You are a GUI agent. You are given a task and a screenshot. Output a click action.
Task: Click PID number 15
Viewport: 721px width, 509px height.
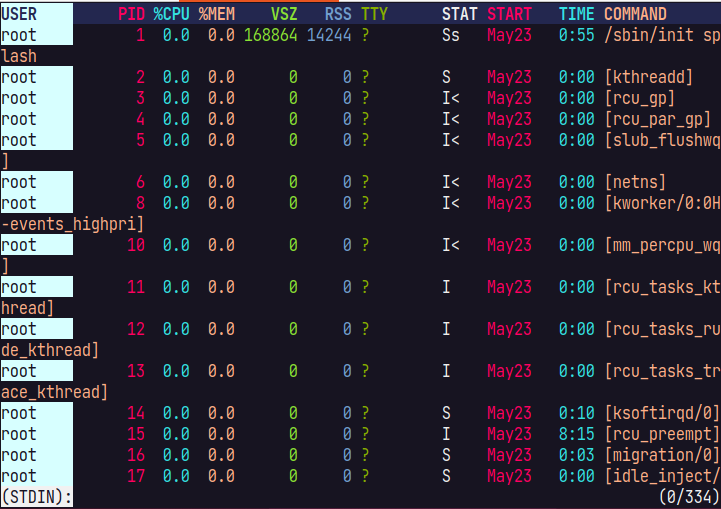(x=136, y=434)
